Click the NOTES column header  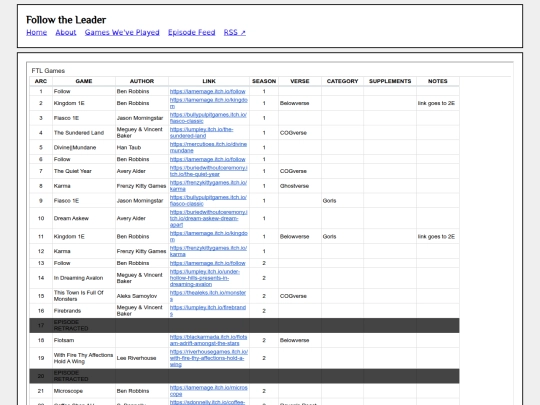pos(437,81)
